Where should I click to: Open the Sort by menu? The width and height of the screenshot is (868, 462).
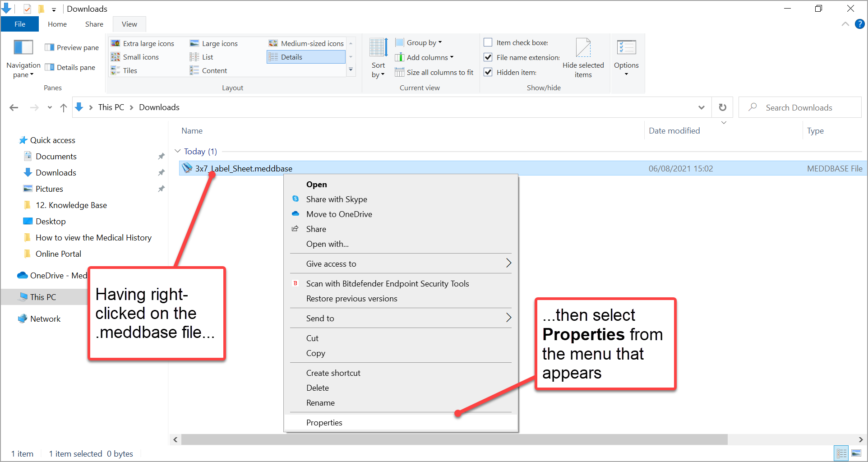[378, 59]
